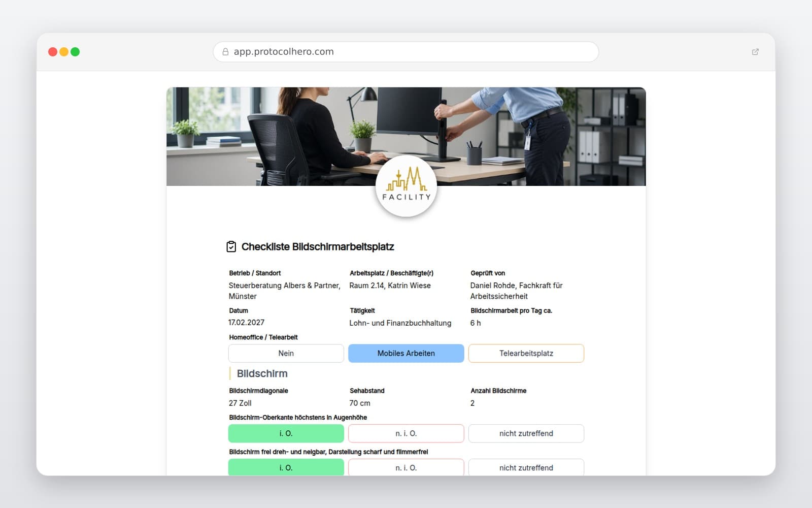812x508 pixels.
Task: Mark Bildschirm-Oberkante as 'i. O.'
Action: click(x=286, y=434)
